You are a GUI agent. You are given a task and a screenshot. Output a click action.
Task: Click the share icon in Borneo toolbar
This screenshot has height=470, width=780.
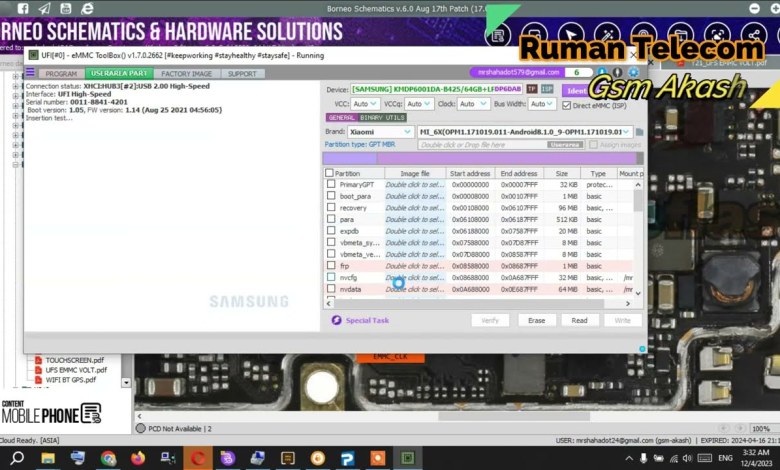(753, 34)
